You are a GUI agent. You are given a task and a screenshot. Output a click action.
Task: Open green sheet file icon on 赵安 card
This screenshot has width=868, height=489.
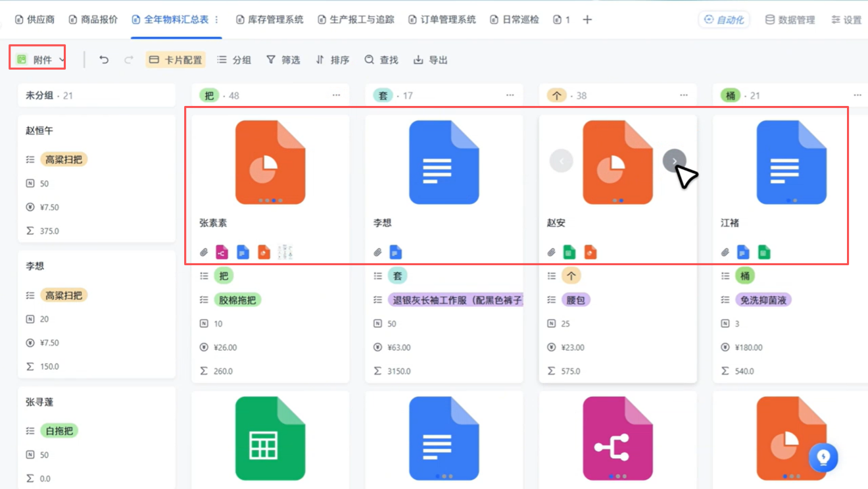[569, 252]
